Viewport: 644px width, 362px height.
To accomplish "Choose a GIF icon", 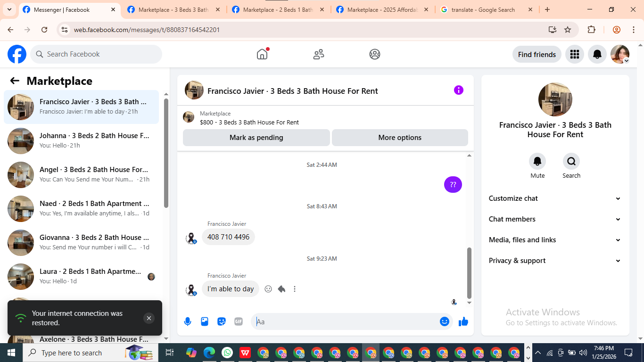I will (x=239, y=321).
